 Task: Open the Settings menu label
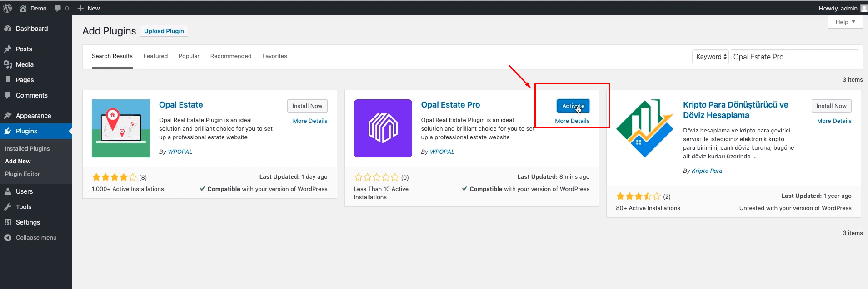tap(28, 222)
